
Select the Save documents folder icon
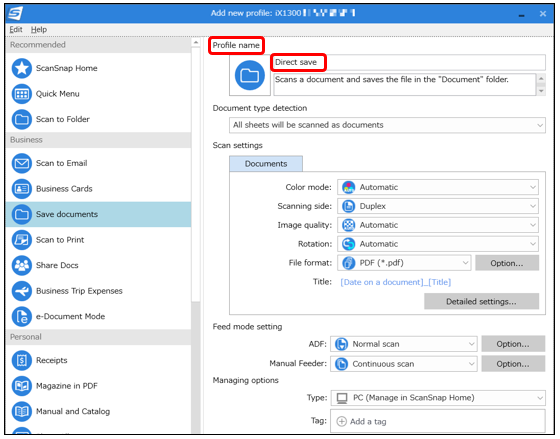click(x=22, y=214)
